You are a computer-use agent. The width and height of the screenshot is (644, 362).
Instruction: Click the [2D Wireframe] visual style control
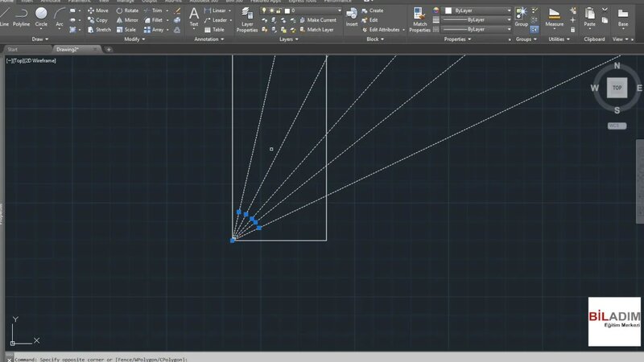(39, 61)
